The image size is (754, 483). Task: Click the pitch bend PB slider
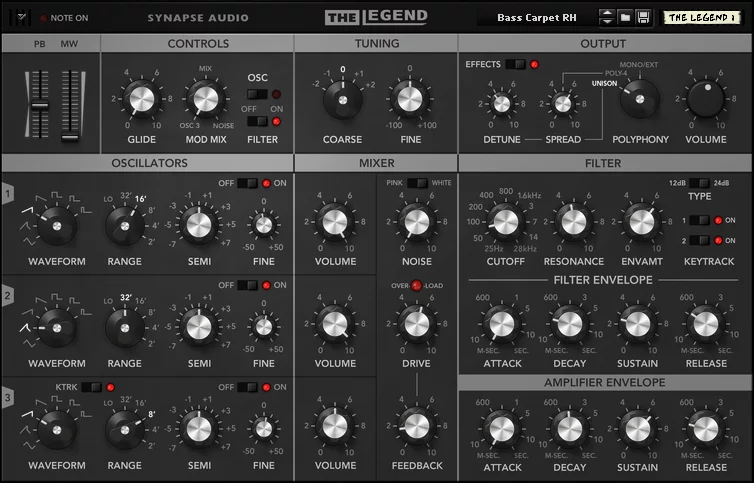[40, 104]
